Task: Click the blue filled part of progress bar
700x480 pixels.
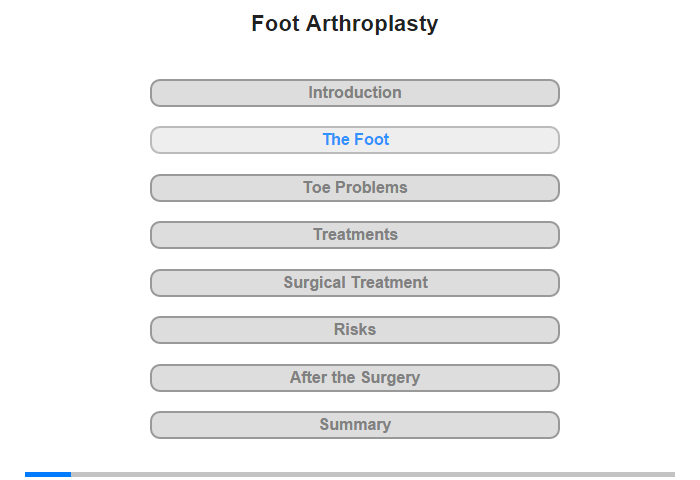Action: pyautogui.click(x=48, y=474)
